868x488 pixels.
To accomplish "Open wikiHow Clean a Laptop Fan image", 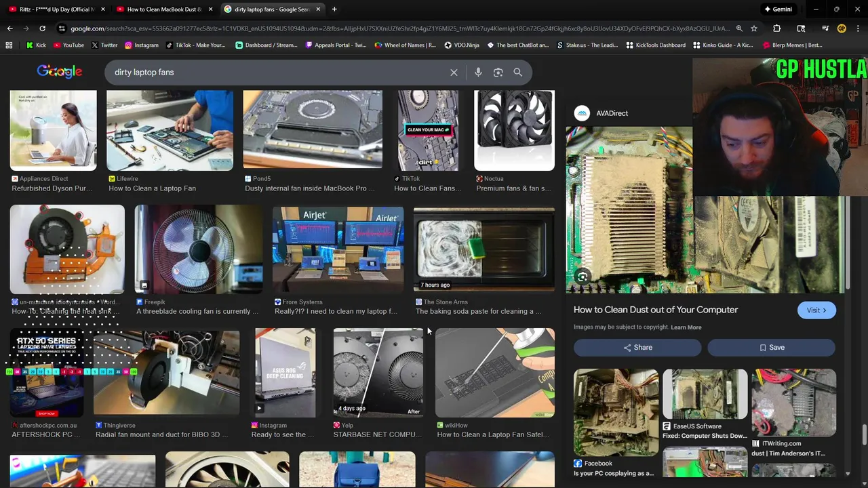I will 494,372.
